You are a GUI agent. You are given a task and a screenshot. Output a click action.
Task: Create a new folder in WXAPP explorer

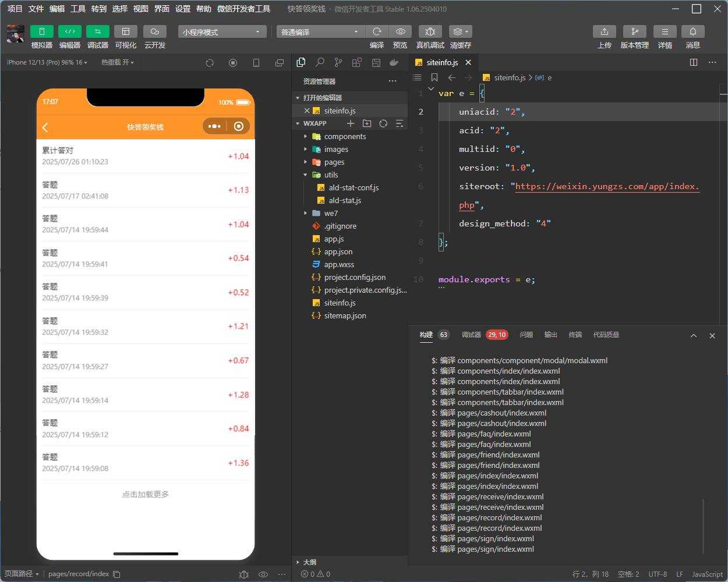[367, 123]
